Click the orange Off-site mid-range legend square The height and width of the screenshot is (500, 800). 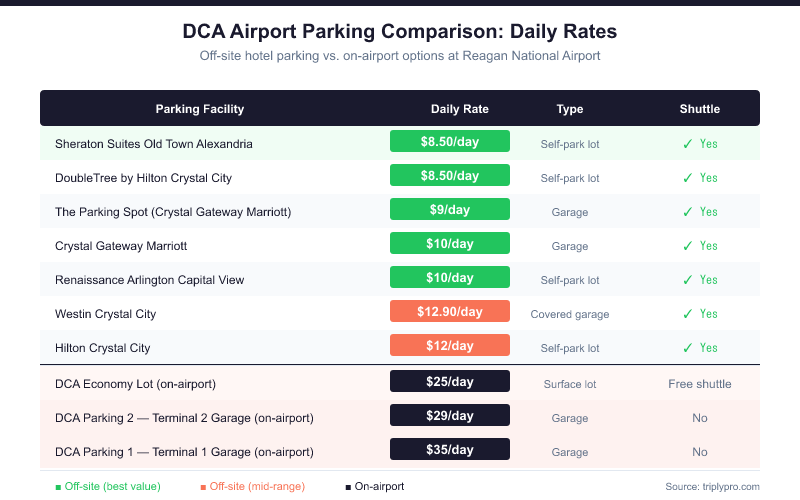coord(203,487)
